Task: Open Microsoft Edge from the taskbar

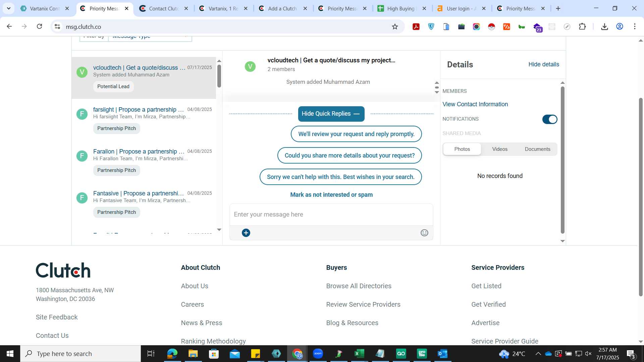Action: pyautogui.click(x=172, y=354)
